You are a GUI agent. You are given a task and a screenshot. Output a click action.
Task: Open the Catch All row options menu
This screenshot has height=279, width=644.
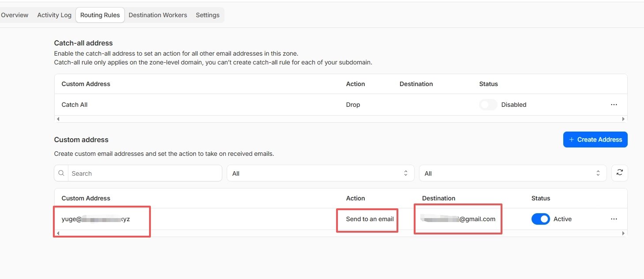point(614,105)
